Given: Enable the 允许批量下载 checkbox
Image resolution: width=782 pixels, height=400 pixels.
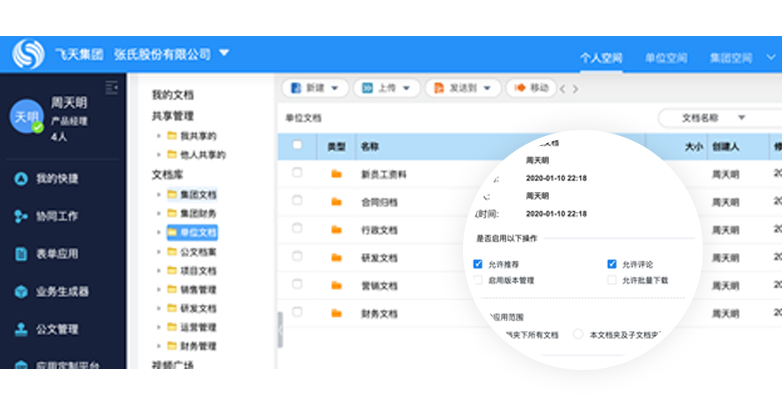Looking at the screenshot, I should click(x=612, y=280).
